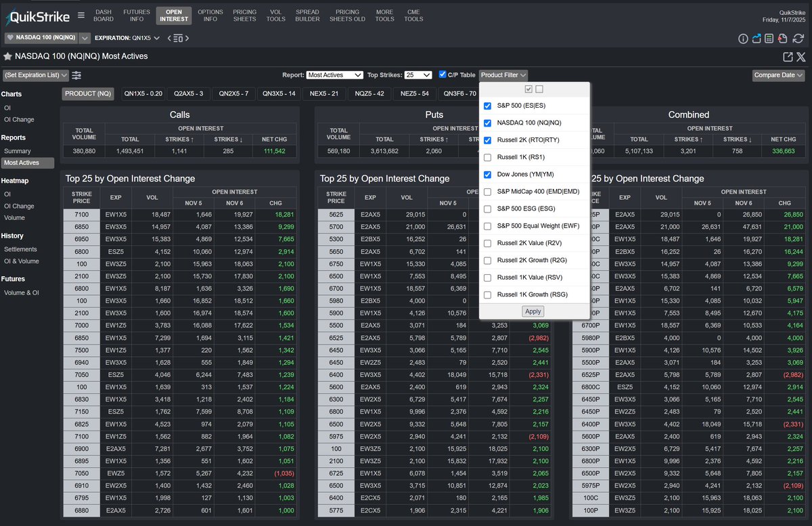This screenshot has width=812, height=526.
Task: Check Russell 1K (RS1) filter
Action: [x=487, y=158]
